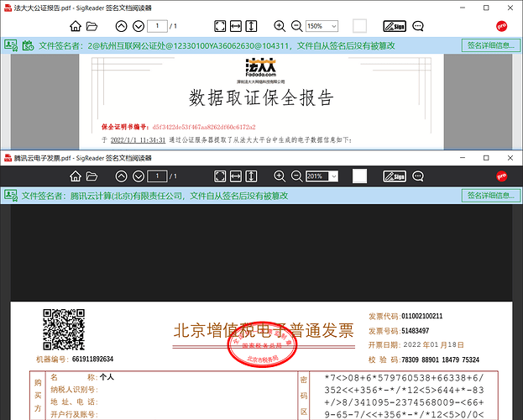523x420 pixels.
Task: Click invoice code 011002100211
Action: (x=422, y=316)
